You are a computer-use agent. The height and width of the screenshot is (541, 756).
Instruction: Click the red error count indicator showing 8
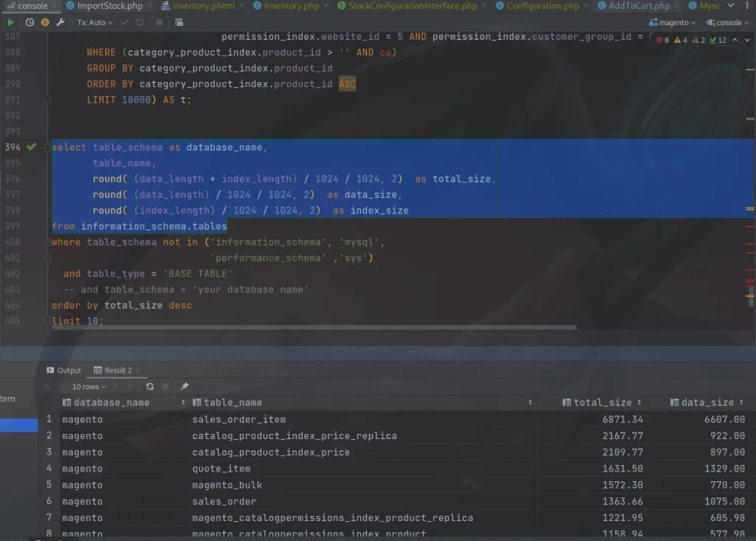coord(659,39)
